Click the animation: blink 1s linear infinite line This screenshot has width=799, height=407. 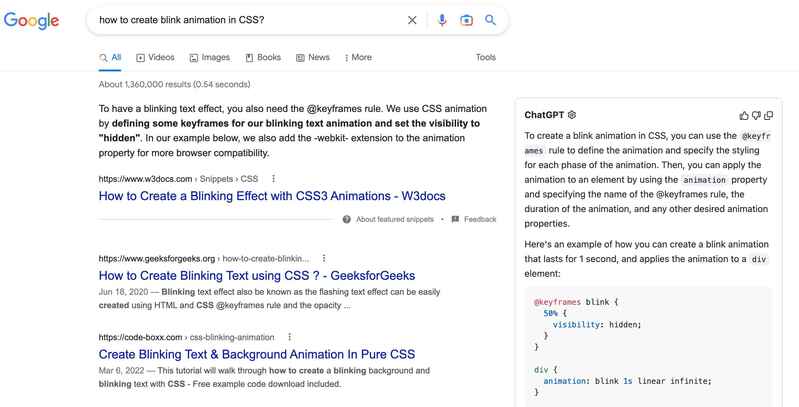[627, 381]
